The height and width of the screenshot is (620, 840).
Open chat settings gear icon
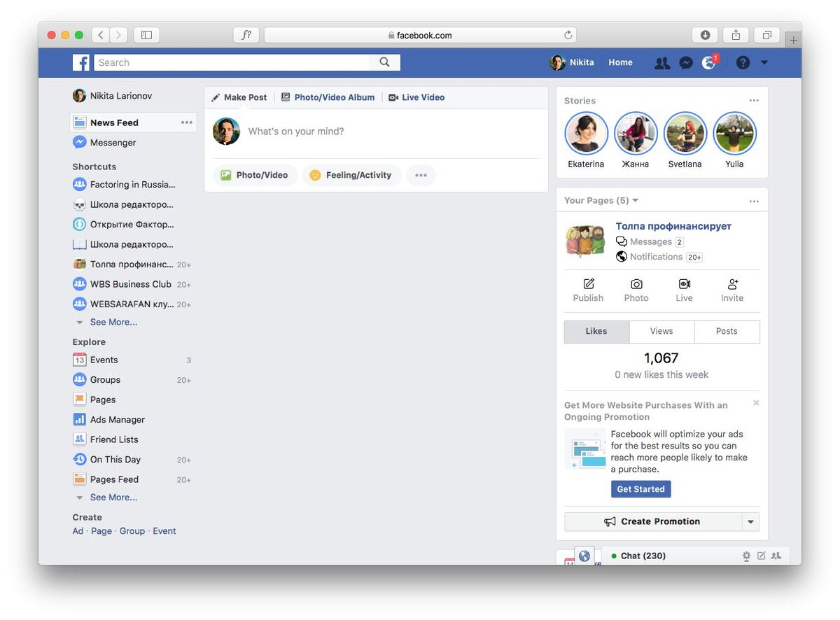tap(746, 556)
